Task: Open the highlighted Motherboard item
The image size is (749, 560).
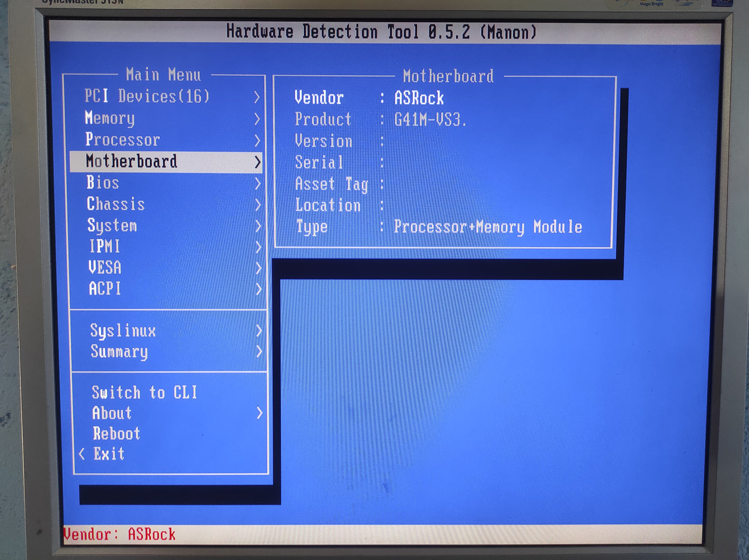Action: 132,161
